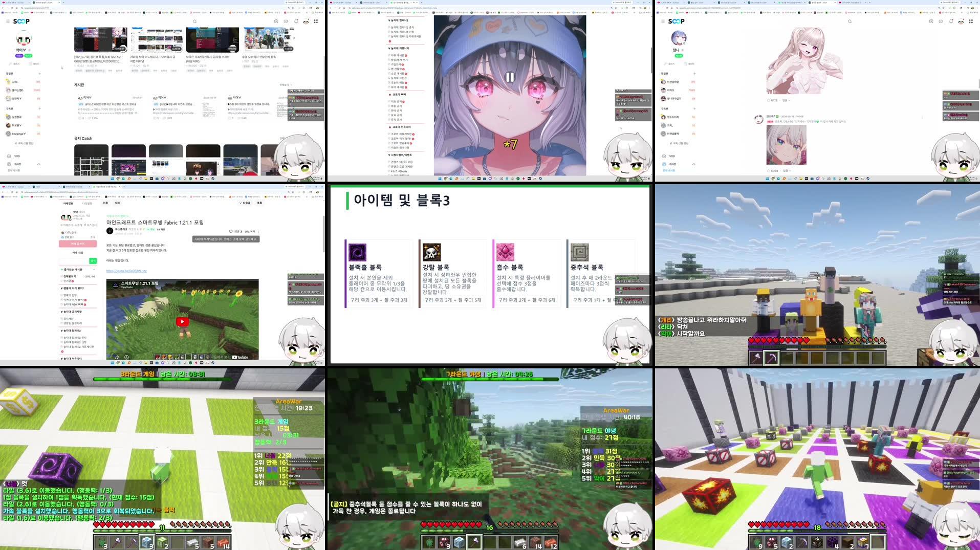980x550 pixels.
Task: Click scrollbar on cafe post page
Action: [323, 233]
